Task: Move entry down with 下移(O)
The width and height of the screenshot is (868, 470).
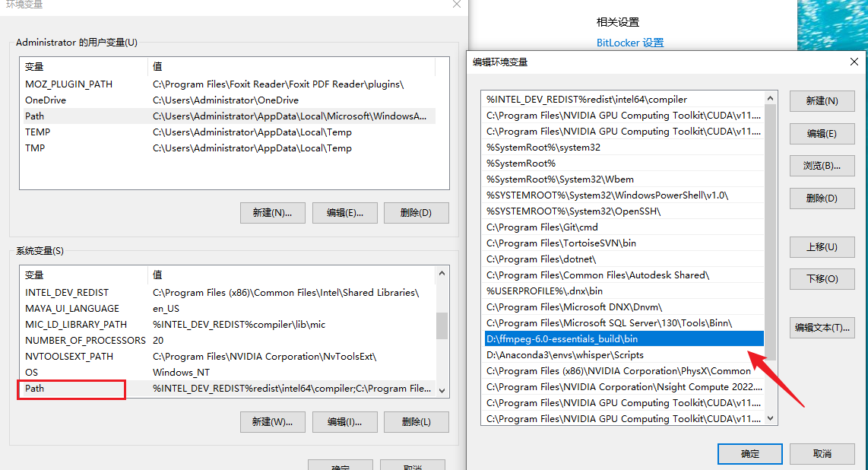Action: pos(822,279)
